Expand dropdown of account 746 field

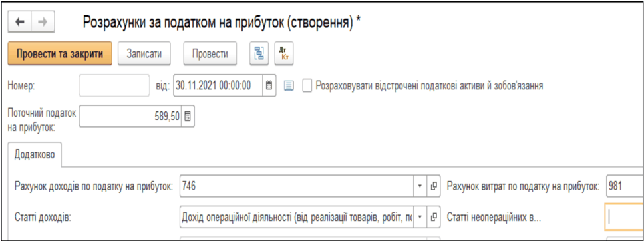pyautogui.click(x=420, y=186)
